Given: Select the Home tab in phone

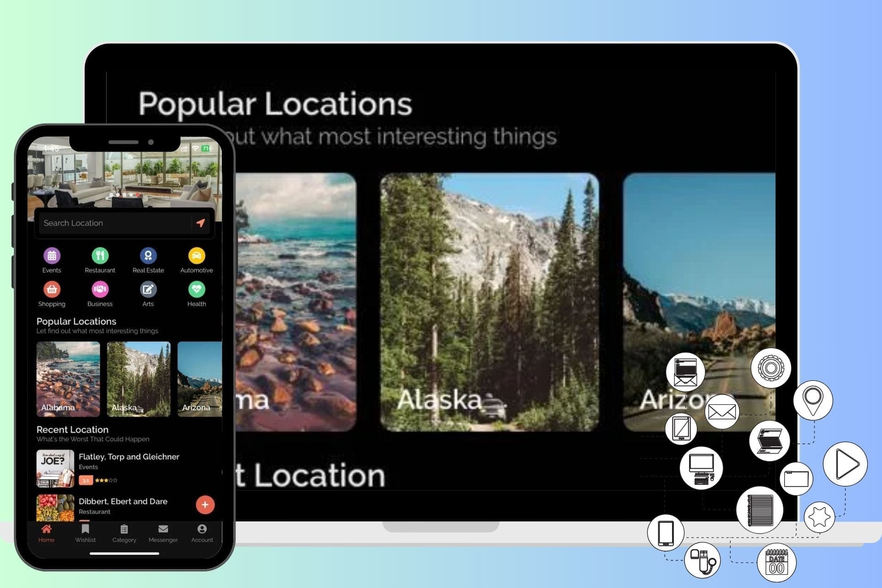Looking at the screenshot, I should coord(46,533).
